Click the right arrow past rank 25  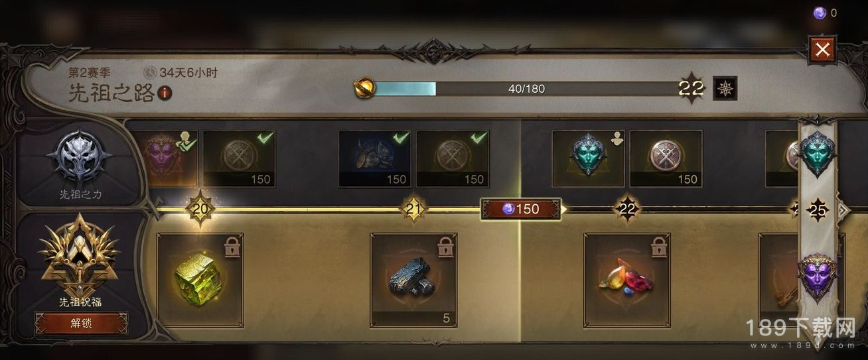(x=844, y=211)
